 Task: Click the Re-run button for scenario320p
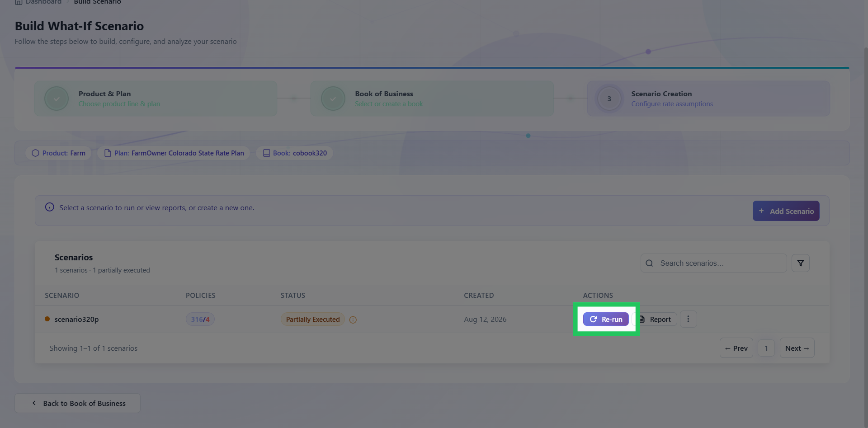tap(606, 319)
